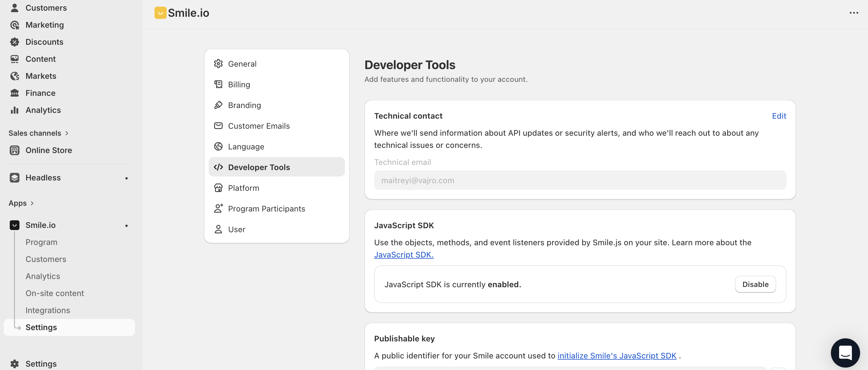Open the Customer Emails settings tab
Screen dimensions: 868x370
coord(259,126)
